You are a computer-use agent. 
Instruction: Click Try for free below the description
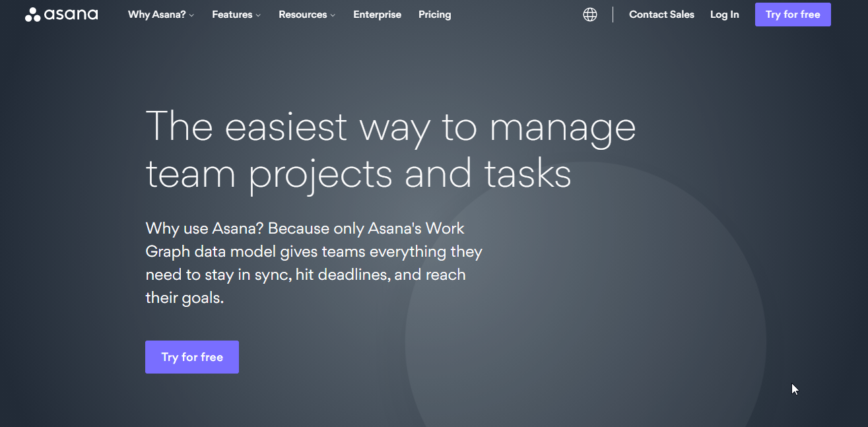tap(192, 357)
